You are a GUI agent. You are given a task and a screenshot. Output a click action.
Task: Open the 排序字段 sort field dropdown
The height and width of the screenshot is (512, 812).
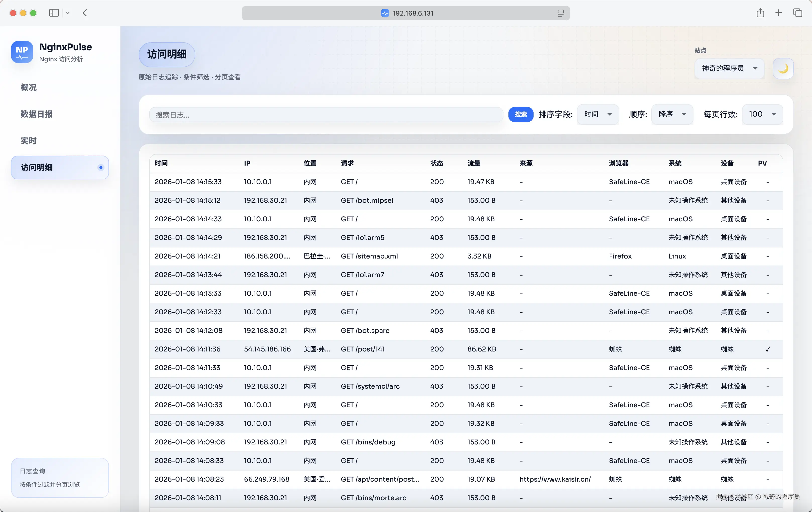click(598, 114)
